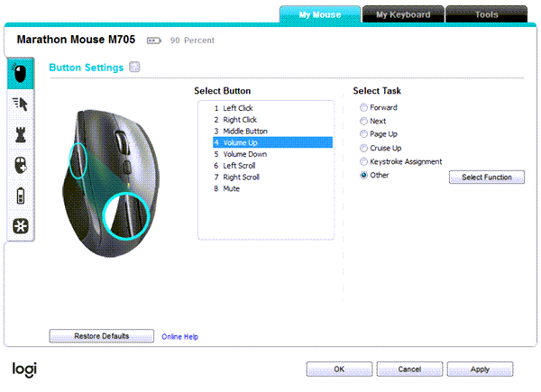Select button 7 Right Scroll in list
Screen dimensions: 541x392
pyautogui.click(x=272, y=178)
